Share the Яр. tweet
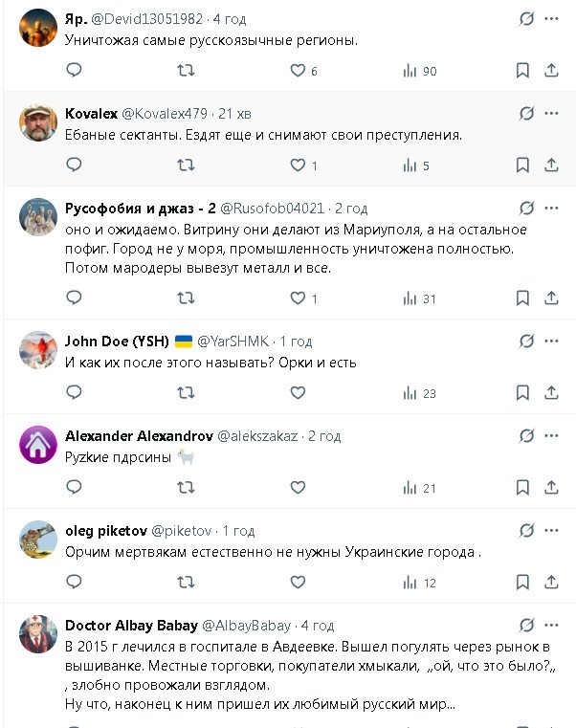Screen dimensions: 576x728 551,71
